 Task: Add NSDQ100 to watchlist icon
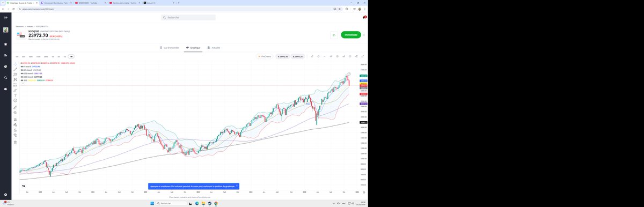coord(333,35)
